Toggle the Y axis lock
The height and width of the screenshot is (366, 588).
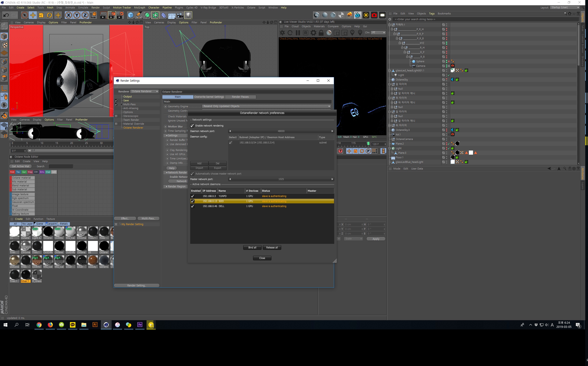[x=77, y=15]
